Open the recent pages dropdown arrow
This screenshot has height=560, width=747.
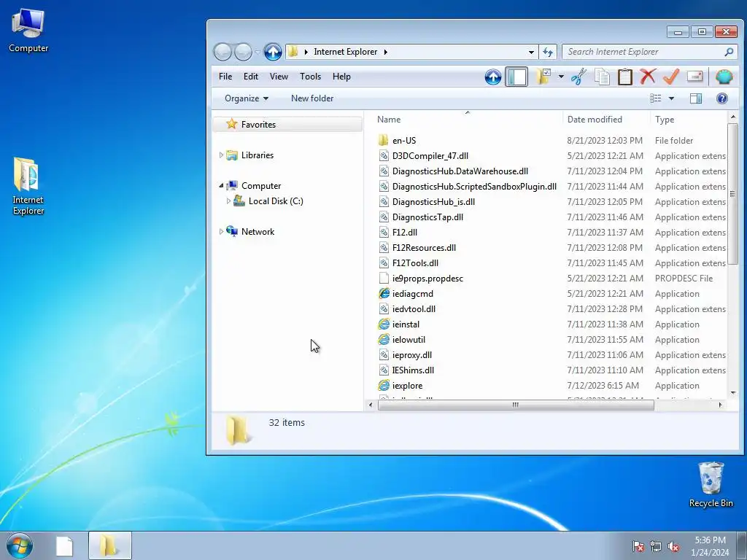pyautogui.click(x=258, y=52)
